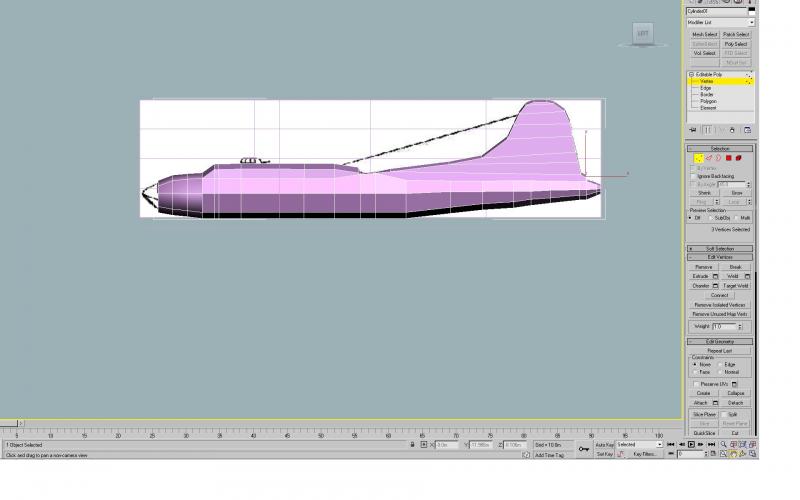Click the Remove Isolated Vertices button
The height and width of the screenshot is (500, 800).
[x=719, y=305]
